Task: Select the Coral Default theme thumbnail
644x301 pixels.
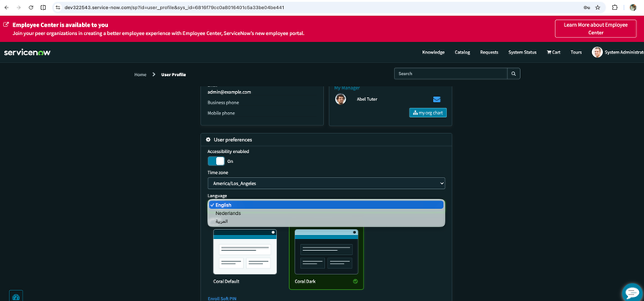Action: 245,252
